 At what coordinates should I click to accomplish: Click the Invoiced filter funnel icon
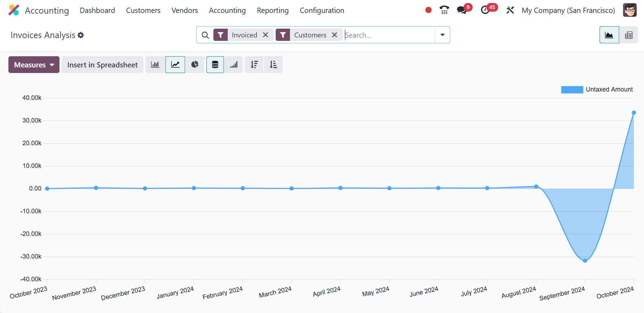(220, 35)
